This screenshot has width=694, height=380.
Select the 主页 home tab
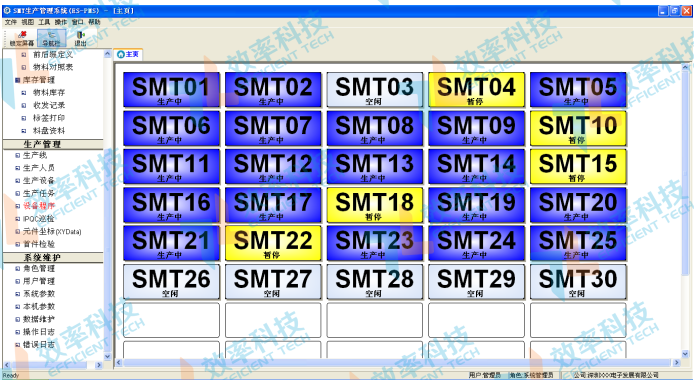(x=128, y=54)
